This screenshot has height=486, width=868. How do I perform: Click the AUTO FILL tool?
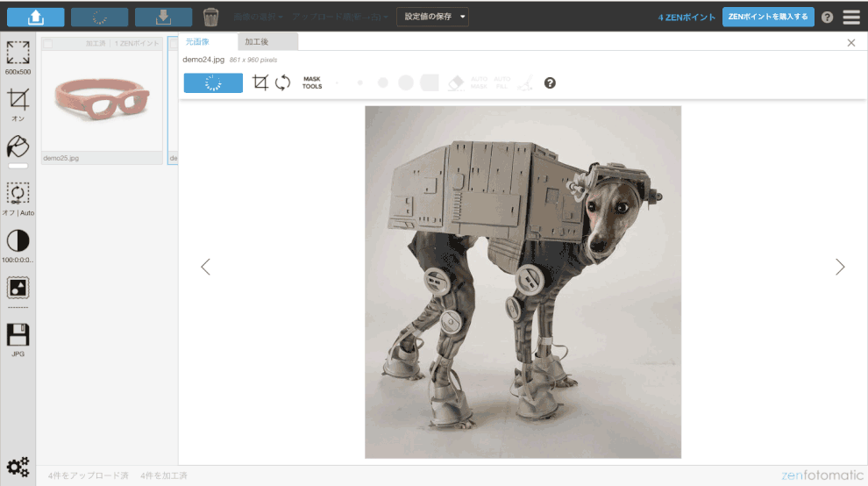point(502,83)
